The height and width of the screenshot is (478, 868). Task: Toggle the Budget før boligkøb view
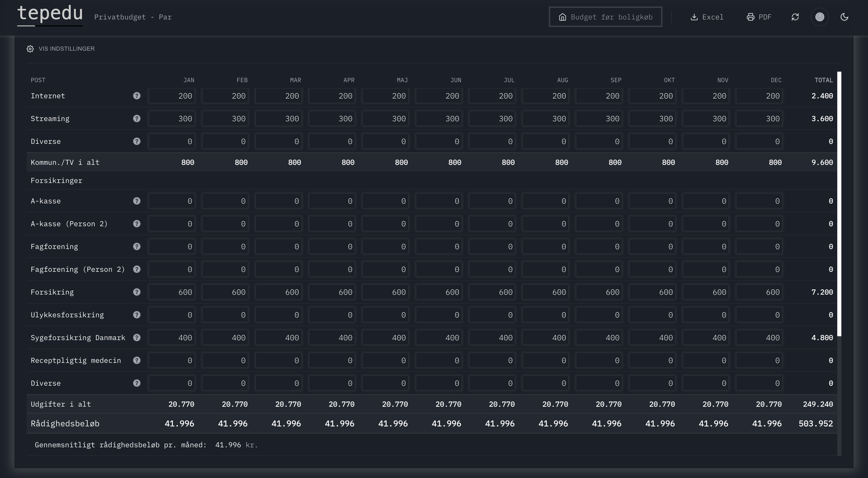pos(605,17)
